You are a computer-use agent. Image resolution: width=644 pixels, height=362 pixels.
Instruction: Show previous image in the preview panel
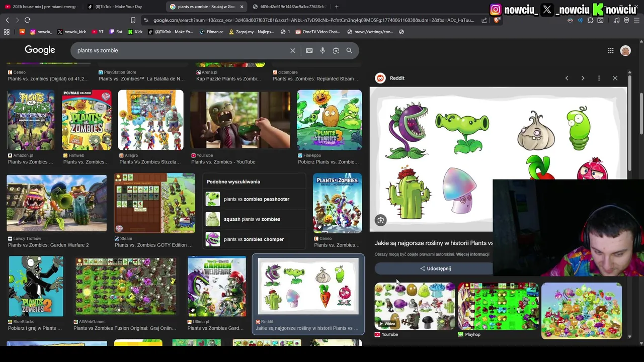click(567, 78)
